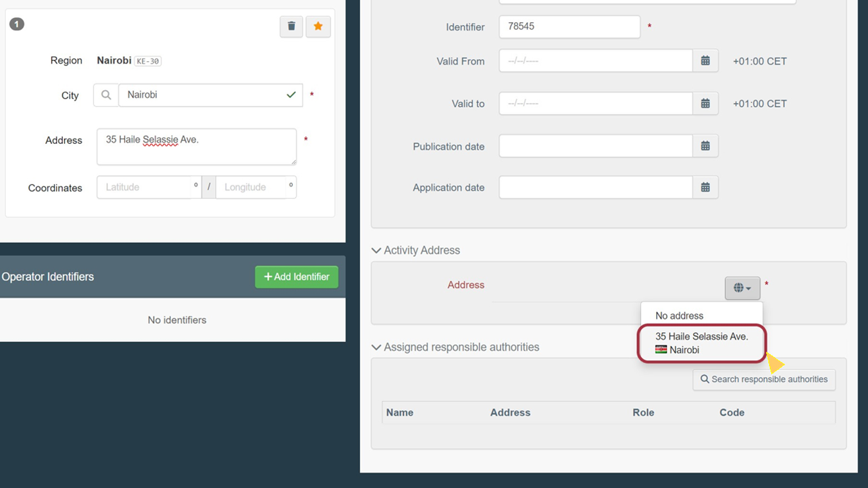Screen dimensions: 868x488
Task: Select '35 Haile Selassie Ave. Nairobi' address option
Action: [702, 343]
